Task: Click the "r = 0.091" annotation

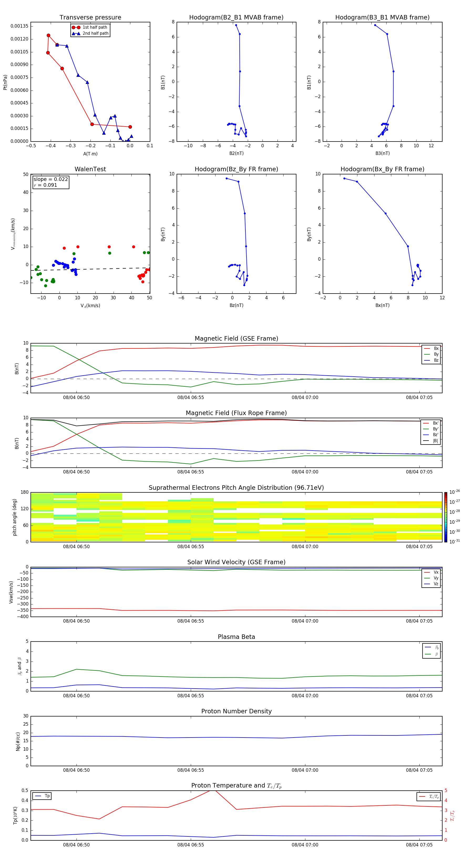Action: coord(45,185)
